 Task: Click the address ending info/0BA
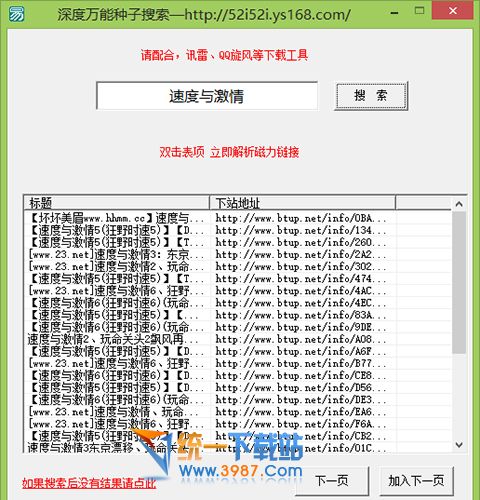point(301,218)
